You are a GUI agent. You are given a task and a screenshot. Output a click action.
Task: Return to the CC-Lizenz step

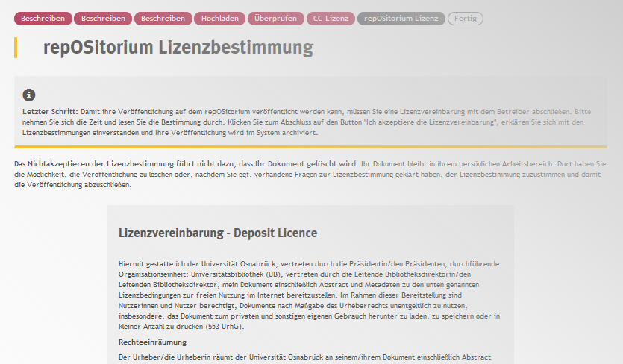pyautogui.click(x=331, y=19)
